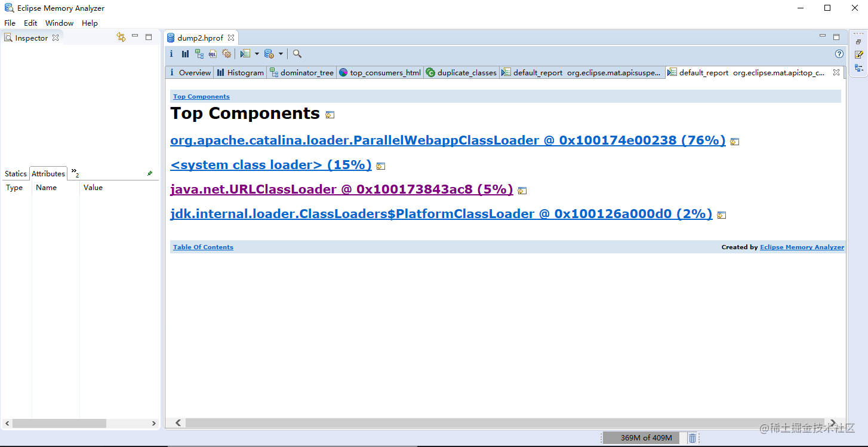Image resolution: width=868 pixels, height=447 pixels.
Task: Minimize the Inspector view
Action: [x=135, y=36]
